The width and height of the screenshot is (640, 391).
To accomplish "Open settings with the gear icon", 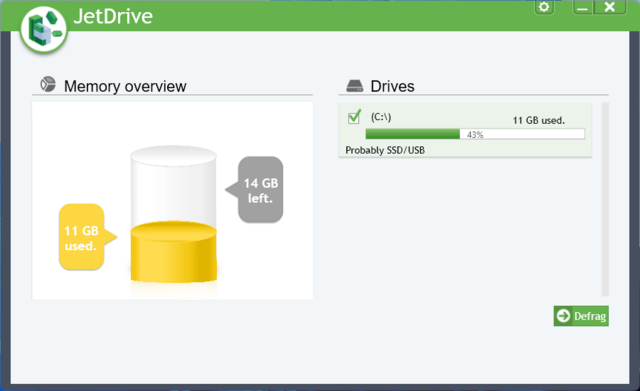I will (x=544, y=7).
